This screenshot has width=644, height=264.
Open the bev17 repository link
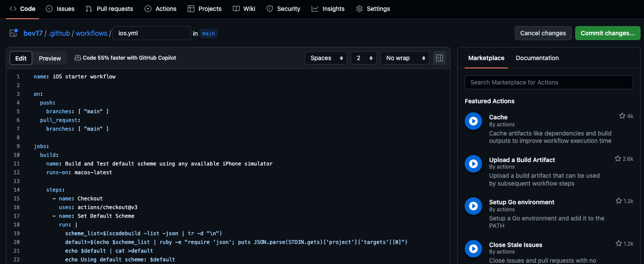pyautogui.click(x=33, y=33)
